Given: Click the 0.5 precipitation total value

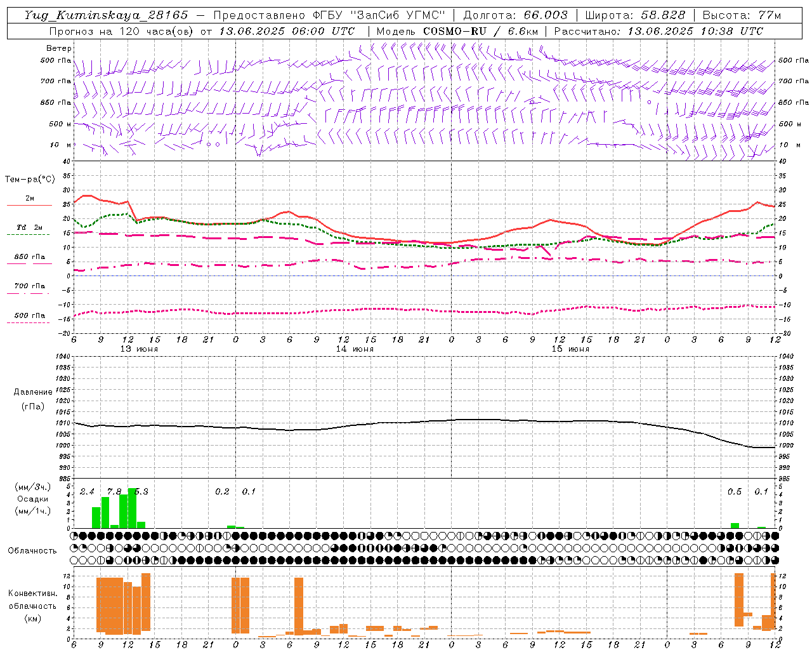Looking at the screenshot, I should click(x=735, y=492).
